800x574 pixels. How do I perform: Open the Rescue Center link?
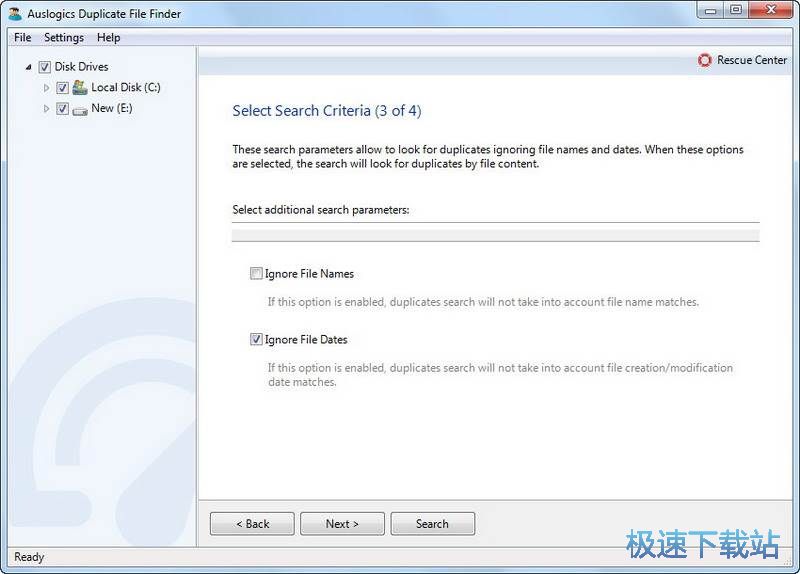[752, 60]
